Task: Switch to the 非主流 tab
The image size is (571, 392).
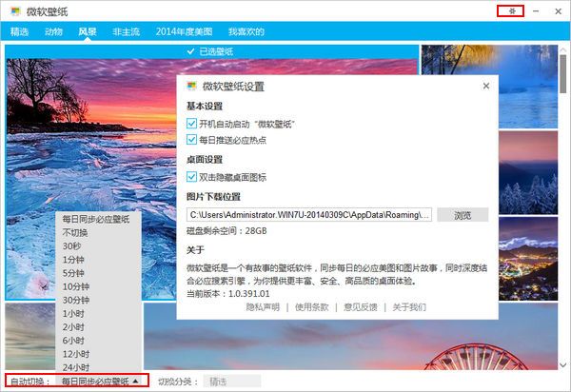Action: (x=126, y=31)
